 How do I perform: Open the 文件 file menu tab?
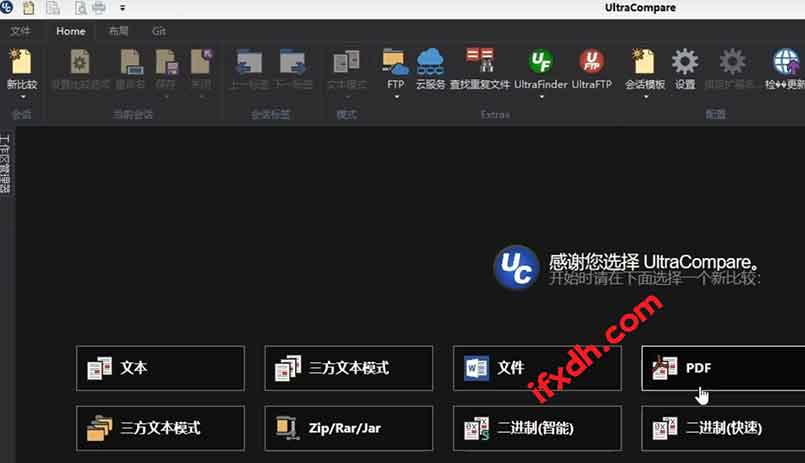[x=20, y=31]
